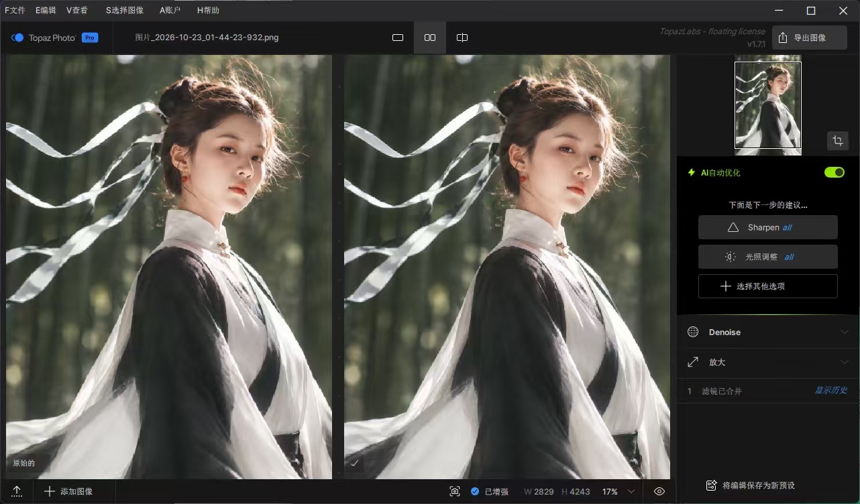Screen dimensions: 860x504
Task: Click 选择其他选项 button
Action: pos(768,286)
